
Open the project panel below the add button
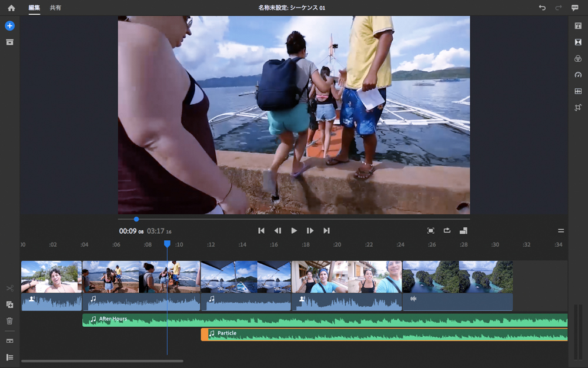[9, 42]
